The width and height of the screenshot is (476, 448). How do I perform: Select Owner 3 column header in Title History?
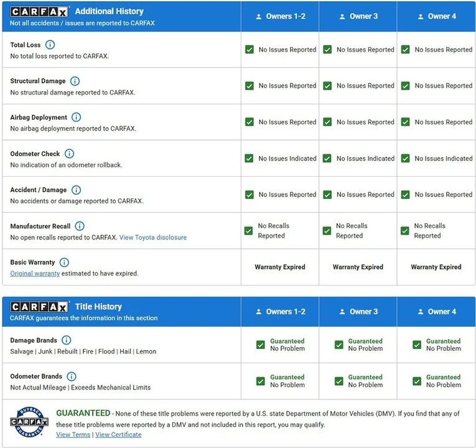(x=358, y=312)
